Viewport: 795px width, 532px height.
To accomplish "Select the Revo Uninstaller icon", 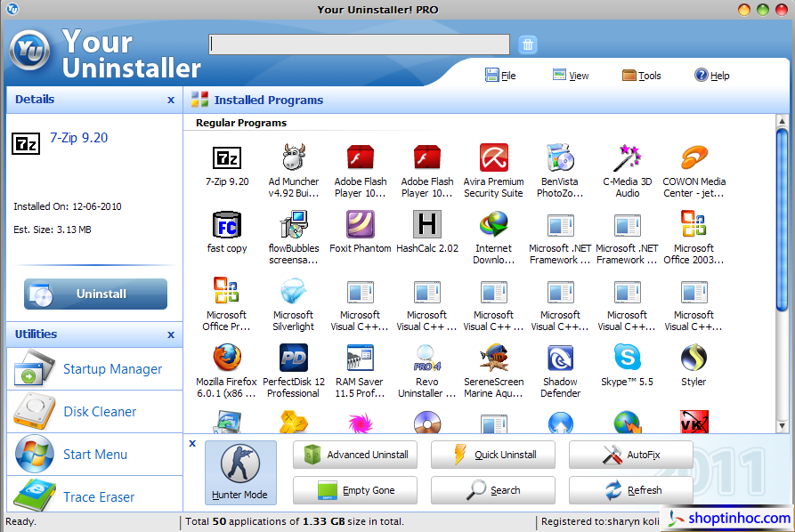I will point(427,358).
